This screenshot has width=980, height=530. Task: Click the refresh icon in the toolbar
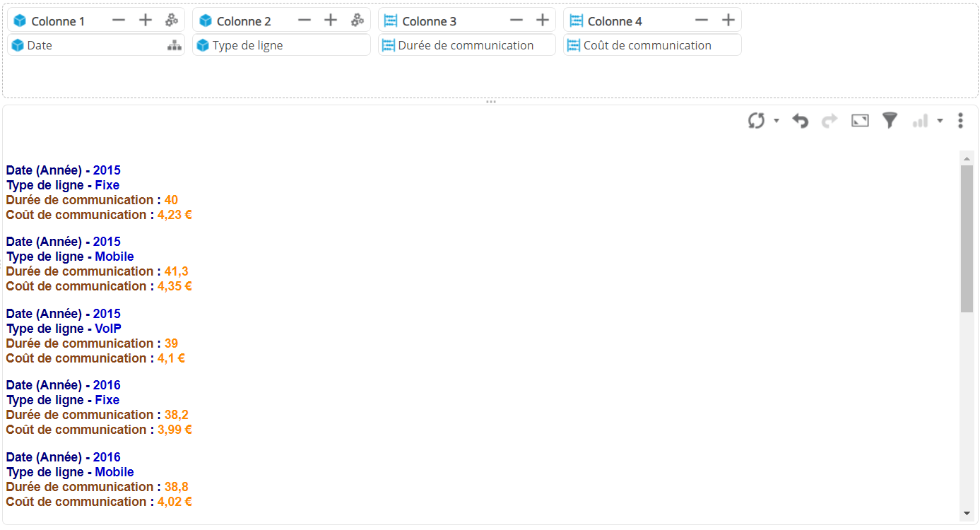click(757, 121)
